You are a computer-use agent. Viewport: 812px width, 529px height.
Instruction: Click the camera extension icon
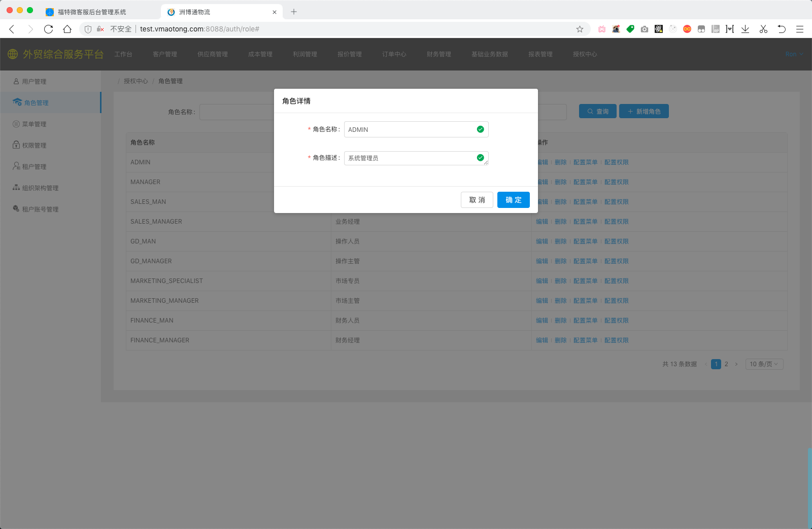point(645,29)
